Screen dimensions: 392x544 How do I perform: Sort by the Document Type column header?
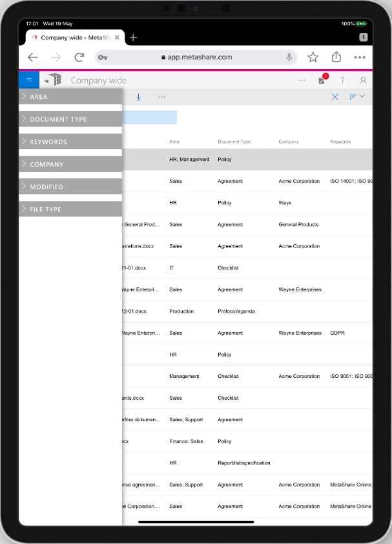(234, 141)
